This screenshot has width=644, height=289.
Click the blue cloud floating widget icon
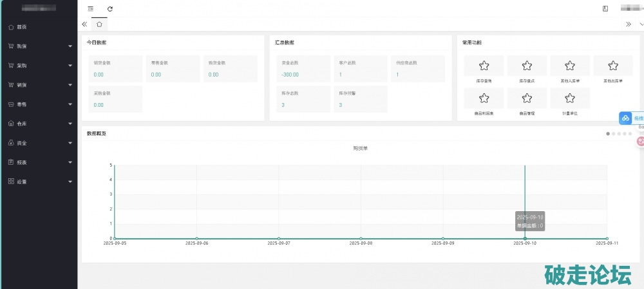coord(625,118)
